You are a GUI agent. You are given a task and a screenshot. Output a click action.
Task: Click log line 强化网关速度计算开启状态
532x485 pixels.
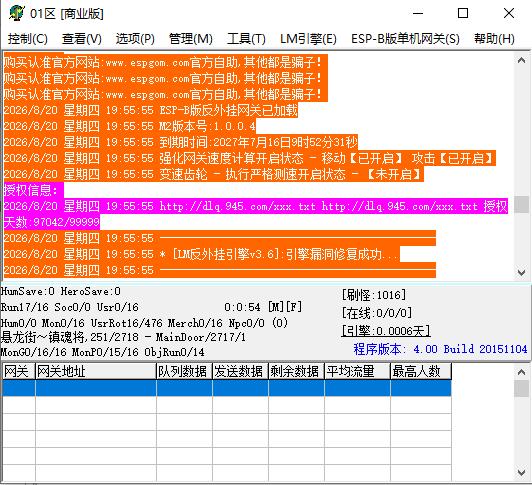point(250,158)
